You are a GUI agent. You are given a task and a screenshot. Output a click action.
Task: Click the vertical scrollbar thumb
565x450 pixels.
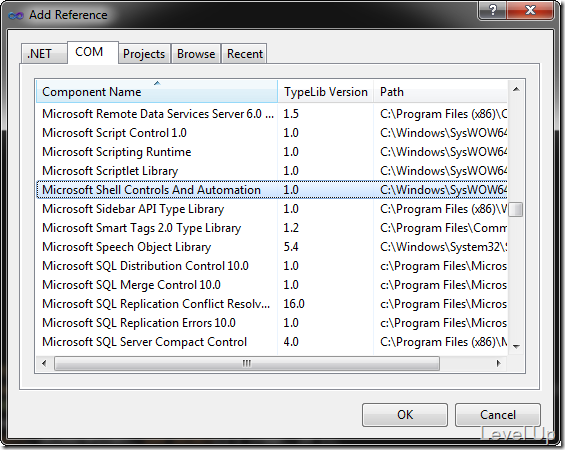[516, 209]
